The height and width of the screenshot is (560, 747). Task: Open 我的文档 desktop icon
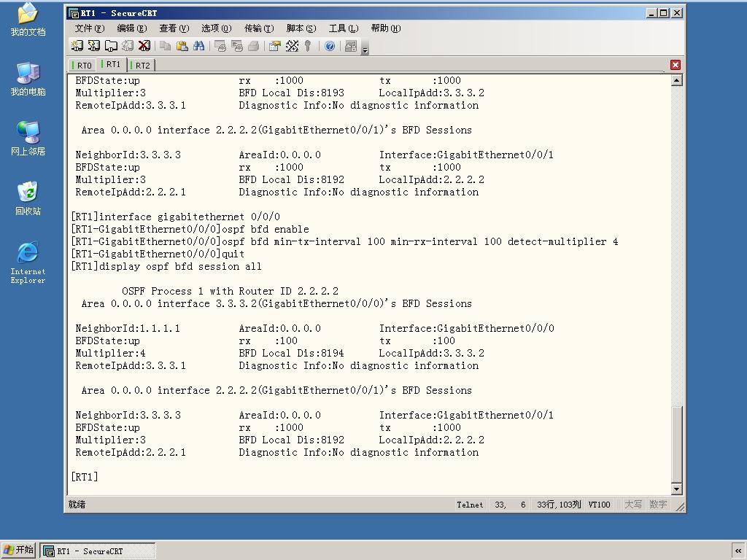tap(28, 20)
